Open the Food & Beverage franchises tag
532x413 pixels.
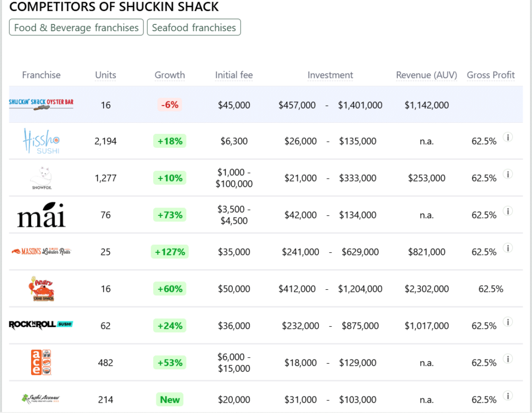click(76, 27)
